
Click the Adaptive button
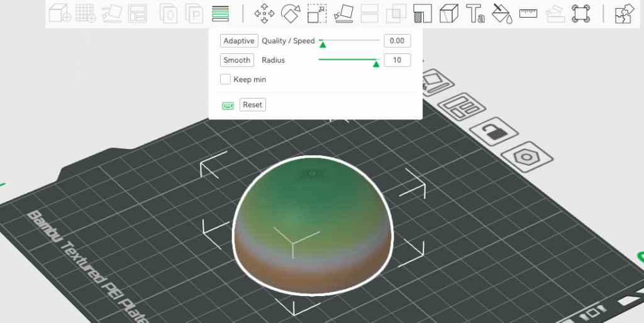tap(238, 41)
